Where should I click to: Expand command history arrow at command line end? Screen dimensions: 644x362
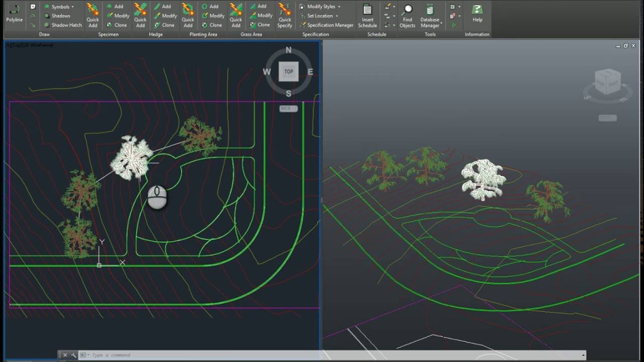(582, 355)
